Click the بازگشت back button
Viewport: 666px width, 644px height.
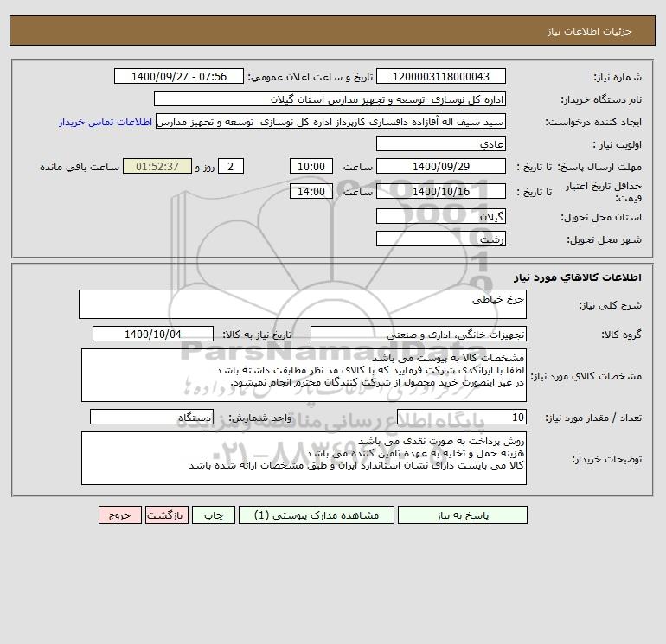[x=166, y=515]
